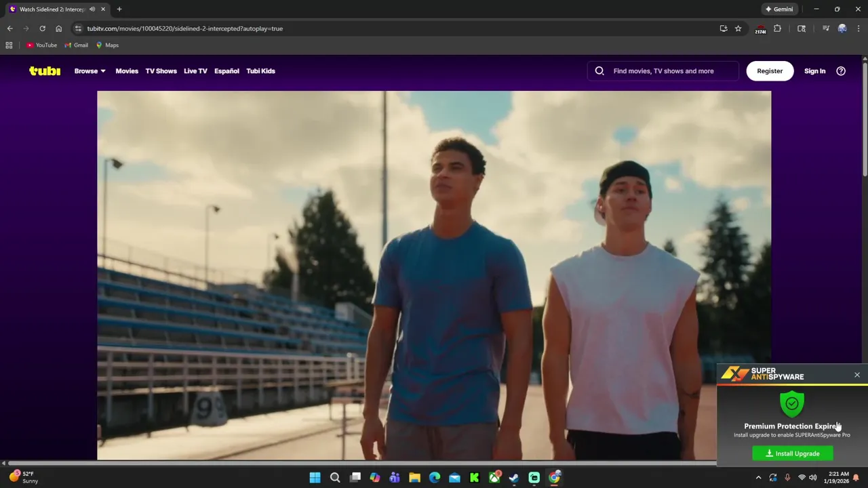Open the Windows Start menu
868x488 pixels.
click(x=315, y=478)
